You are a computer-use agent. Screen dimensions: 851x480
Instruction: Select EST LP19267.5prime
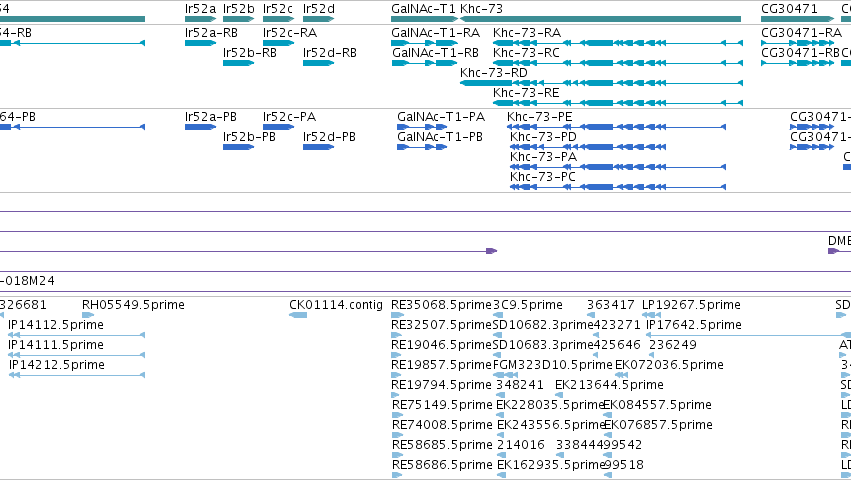(691, 305)
